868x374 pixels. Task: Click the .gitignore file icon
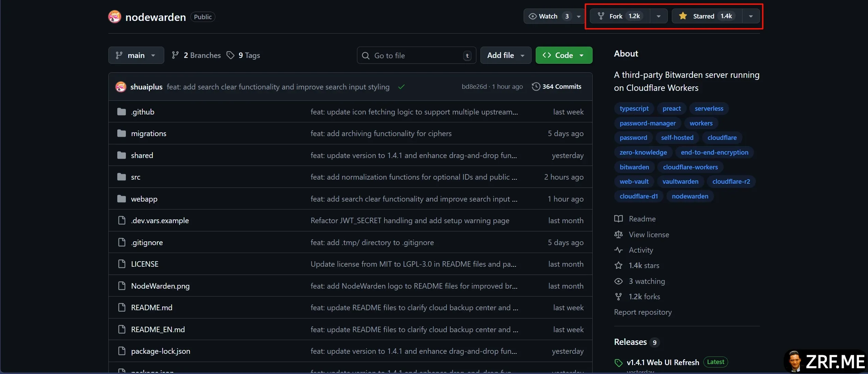click(121, 242)
